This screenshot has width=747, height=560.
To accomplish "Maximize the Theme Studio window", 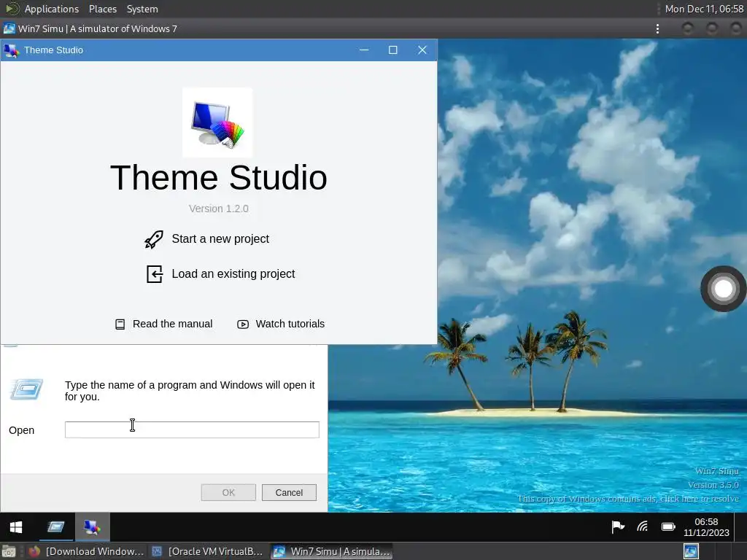I will [393, 50].
